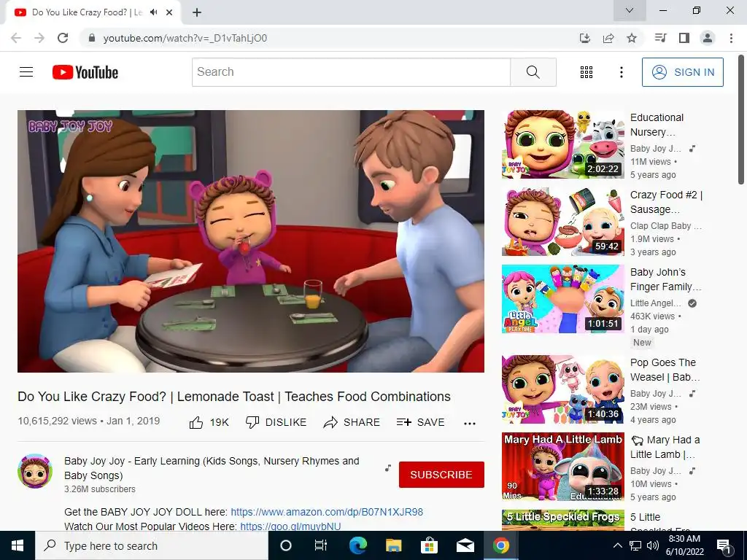Open Crazy Food #2 Sausage thumbnail
The width and height of the screenshot is (747, 560).
pyautogui.click(x=562, y=222)
